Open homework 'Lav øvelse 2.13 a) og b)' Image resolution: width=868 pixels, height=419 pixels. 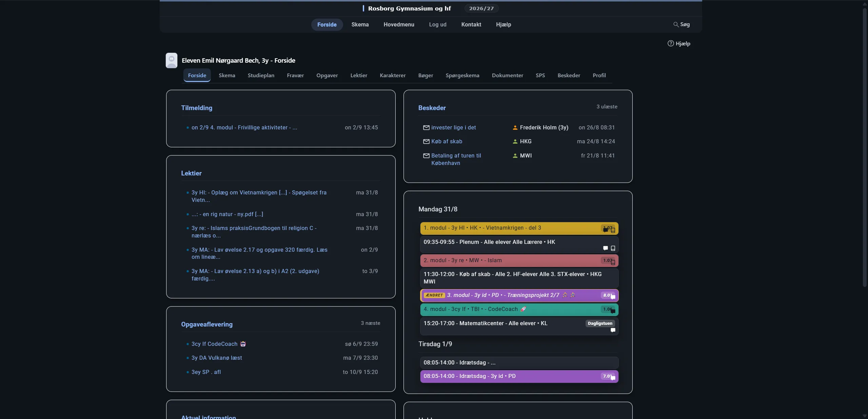[255, 275]
